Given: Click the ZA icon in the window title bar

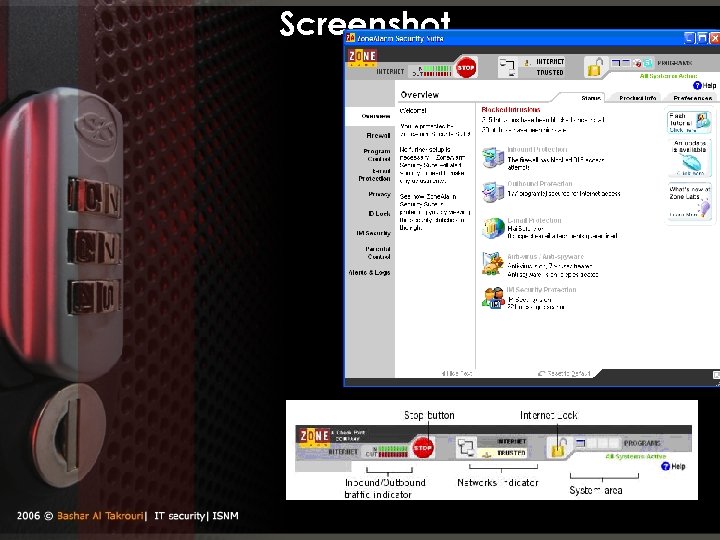Looking at the screenshot, I should 350,38.
